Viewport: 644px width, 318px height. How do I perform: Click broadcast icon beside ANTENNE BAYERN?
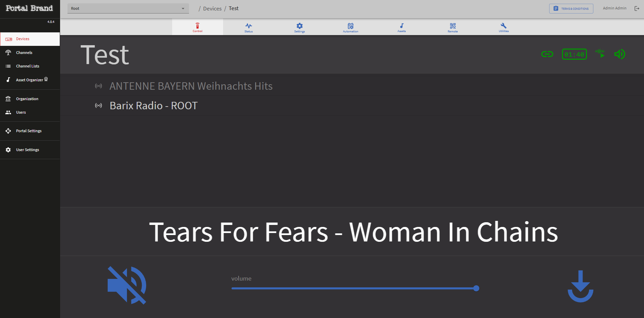click(x=98, y=86)
